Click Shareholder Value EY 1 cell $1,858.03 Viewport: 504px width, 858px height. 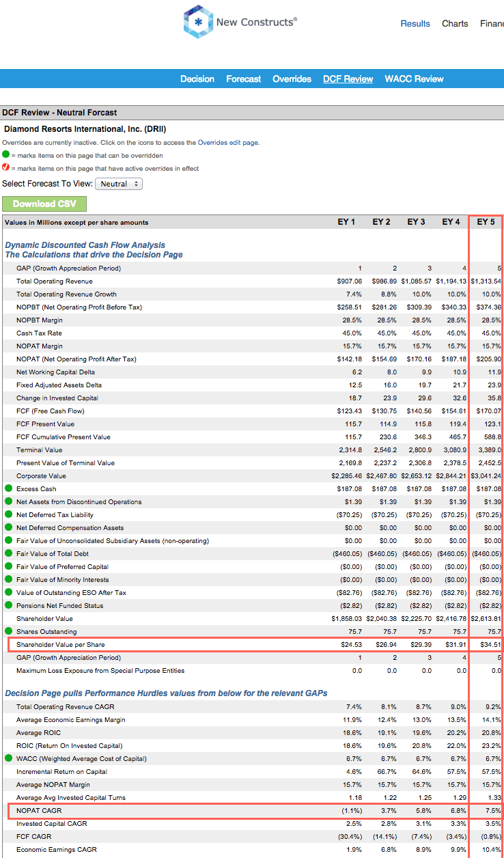click(347, 618)
